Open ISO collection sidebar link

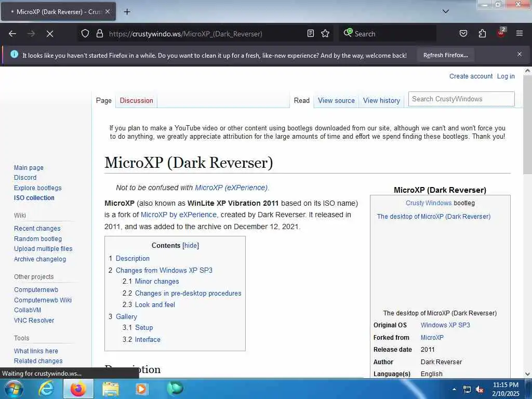coord(34,198)
